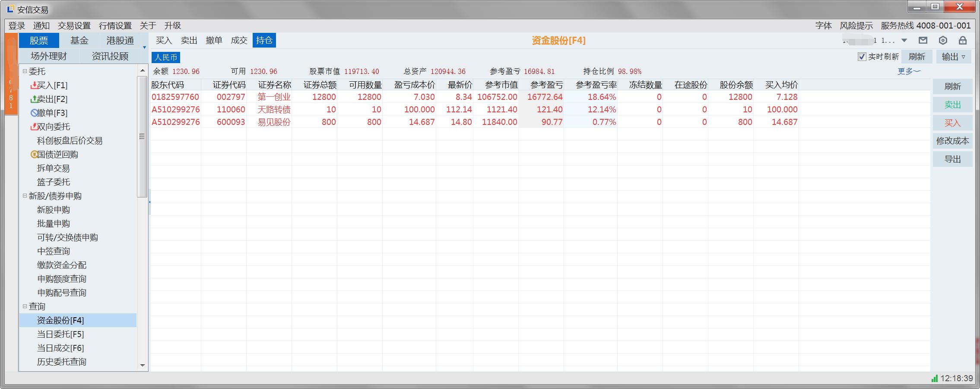This screenshot has height=389, width=980.
Task: Open the 关于 menu
Action: pos(148,26)
